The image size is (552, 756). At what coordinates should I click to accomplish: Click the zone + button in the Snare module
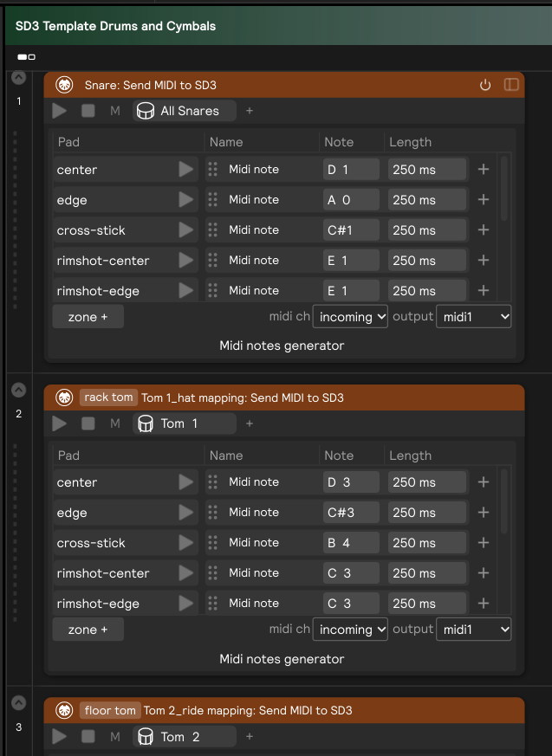pos(88,317)
